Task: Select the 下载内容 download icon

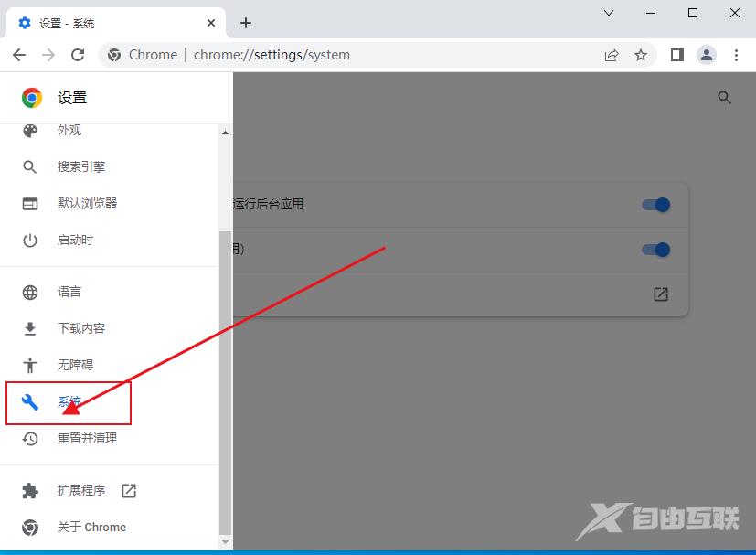Action: click(x=28, y=327)
